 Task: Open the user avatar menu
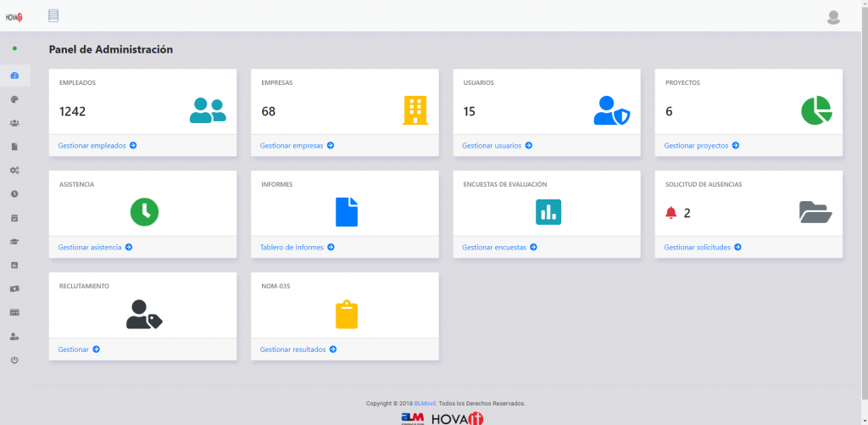click(x=833, y=17)
